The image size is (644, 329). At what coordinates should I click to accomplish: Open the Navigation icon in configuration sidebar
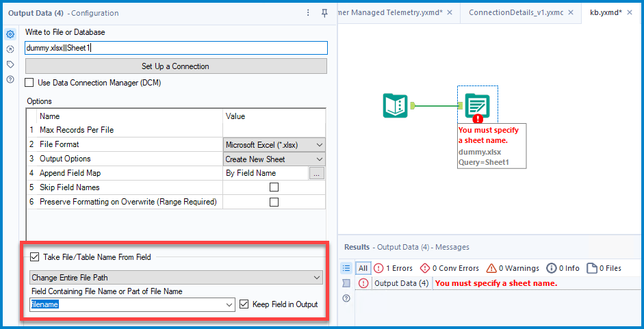click(10, 49)
